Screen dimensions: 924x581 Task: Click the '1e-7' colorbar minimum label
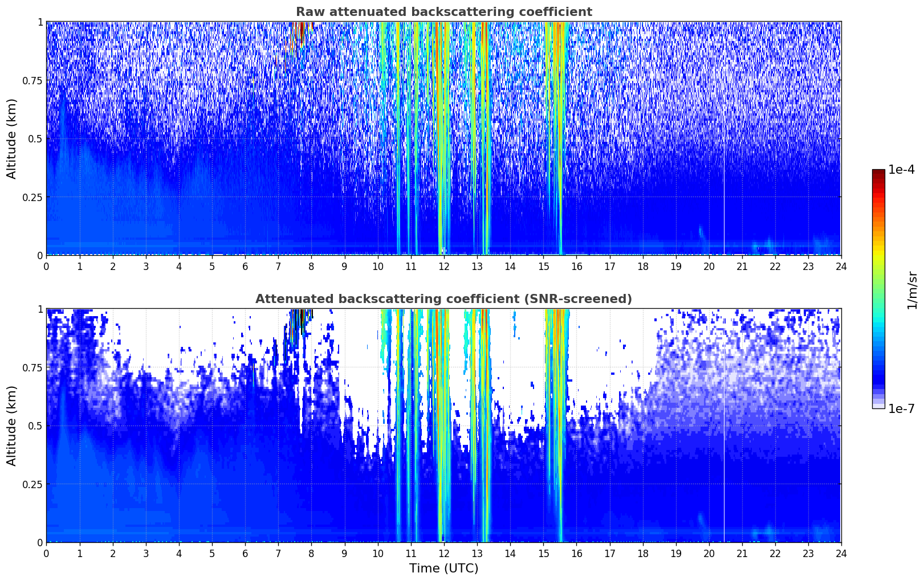(901, 409)
